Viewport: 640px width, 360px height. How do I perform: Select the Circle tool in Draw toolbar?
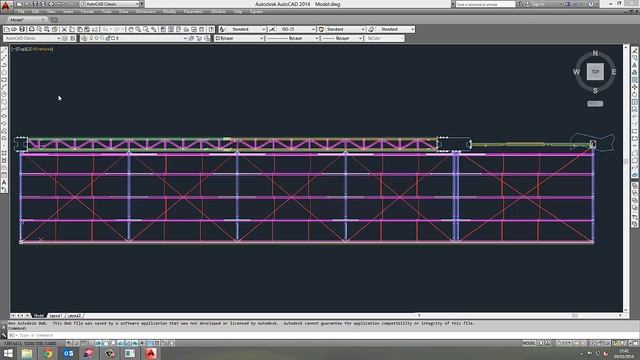pos(4,95)
